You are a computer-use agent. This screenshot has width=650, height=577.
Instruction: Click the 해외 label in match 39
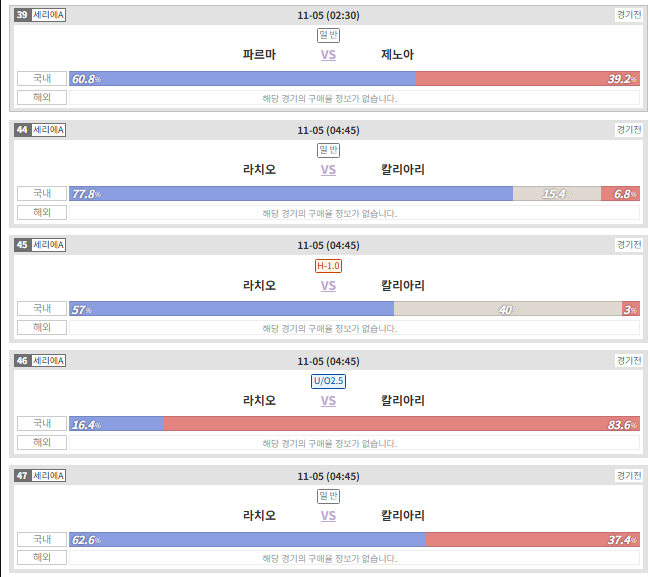pos(42,97)
